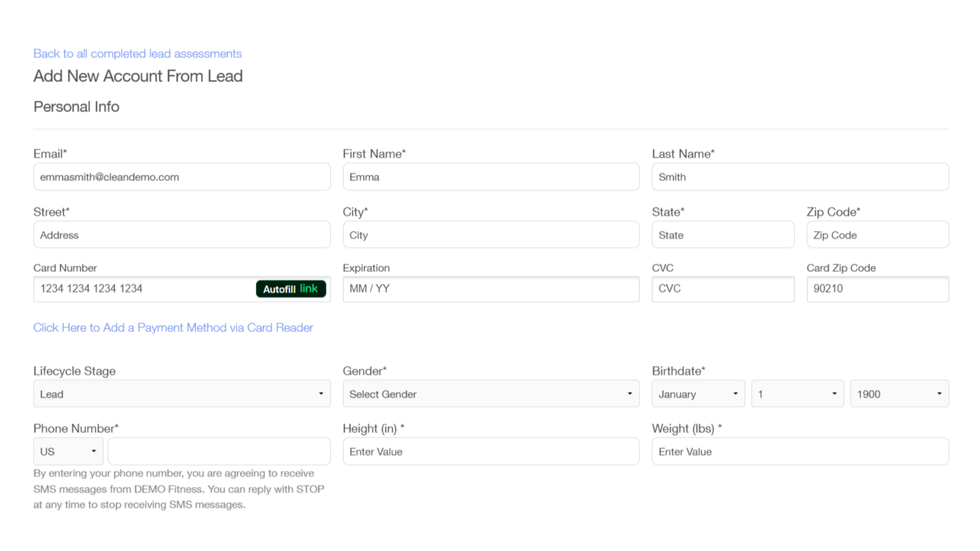Click the First Name field containing Emma
Screen dimensions: 980x551
[491, 177]
